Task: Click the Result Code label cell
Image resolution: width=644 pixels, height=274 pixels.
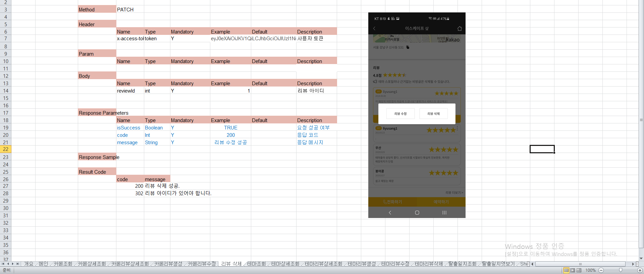Action: 97,172
